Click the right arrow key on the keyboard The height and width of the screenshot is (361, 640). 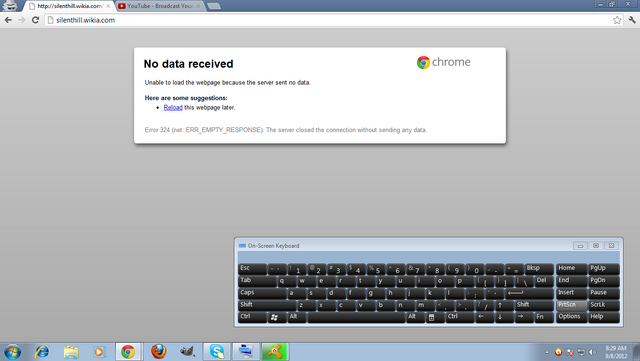pos(524,317)
